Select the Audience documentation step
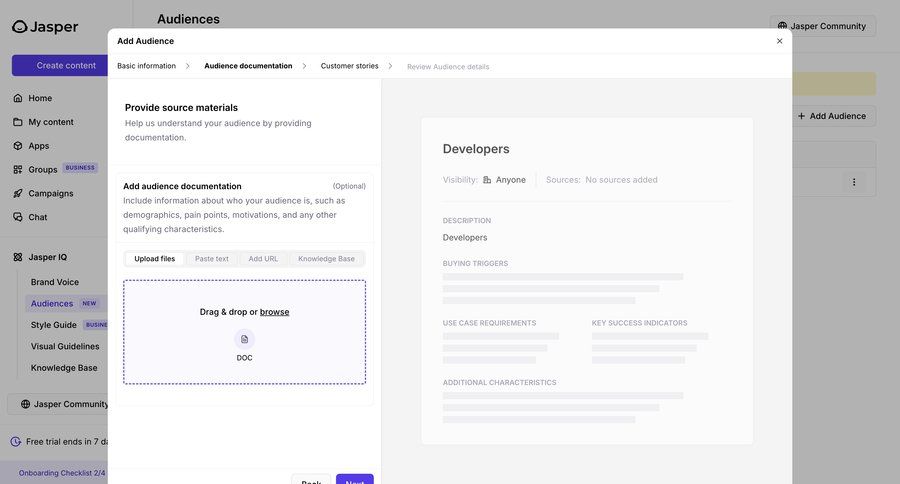The width and height of the screenshot is (900, 484). coord(248,66)
